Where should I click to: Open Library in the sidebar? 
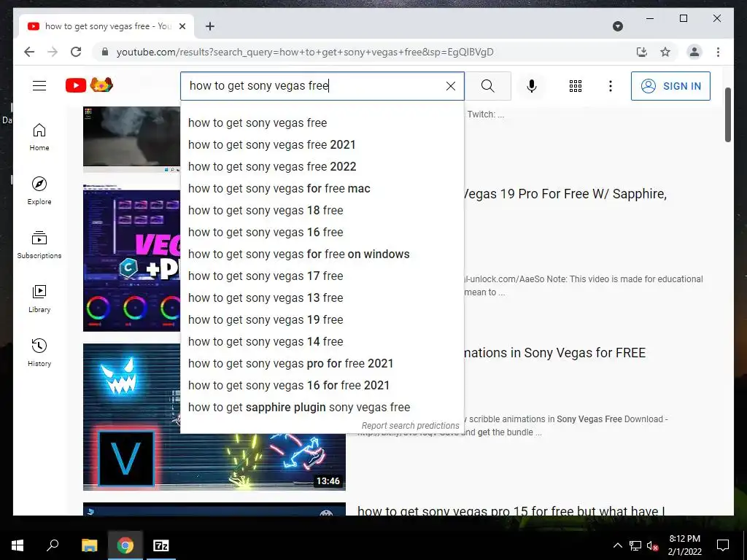click(x=39, y=298)
